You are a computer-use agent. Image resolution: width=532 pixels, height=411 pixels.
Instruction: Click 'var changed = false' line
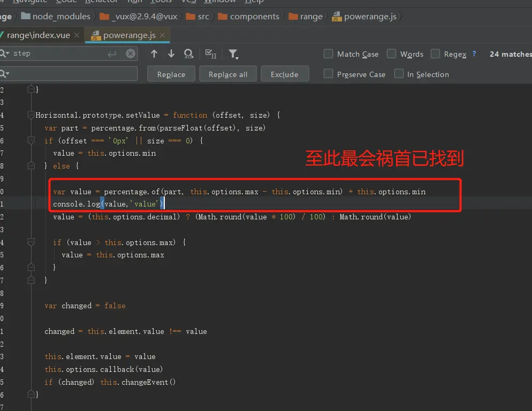coord(85,306)
